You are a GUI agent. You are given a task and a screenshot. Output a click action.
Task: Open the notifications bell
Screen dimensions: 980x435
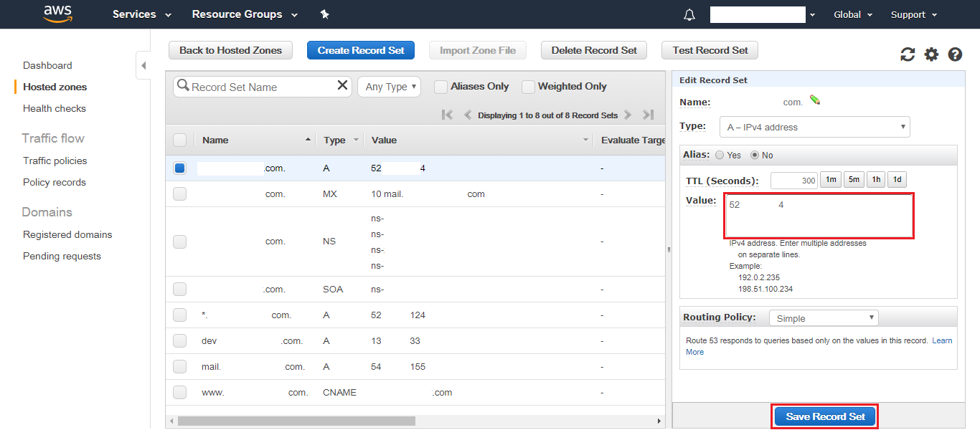coord(689,15)
